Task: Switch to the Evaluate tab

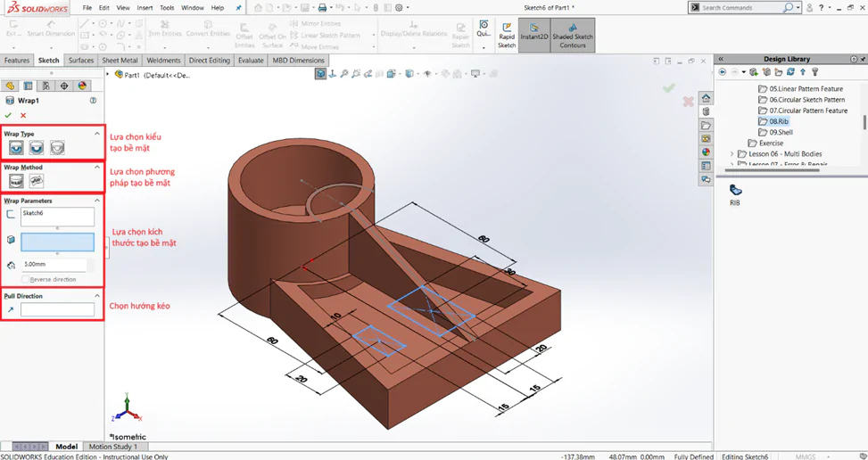Action: [251, 61]
